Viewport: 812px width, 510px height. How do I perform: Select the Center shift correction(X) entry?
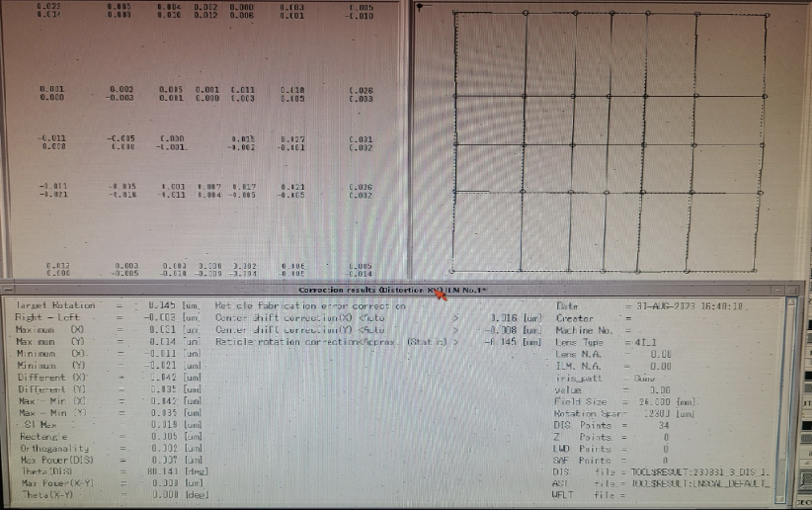pos(298,318)
